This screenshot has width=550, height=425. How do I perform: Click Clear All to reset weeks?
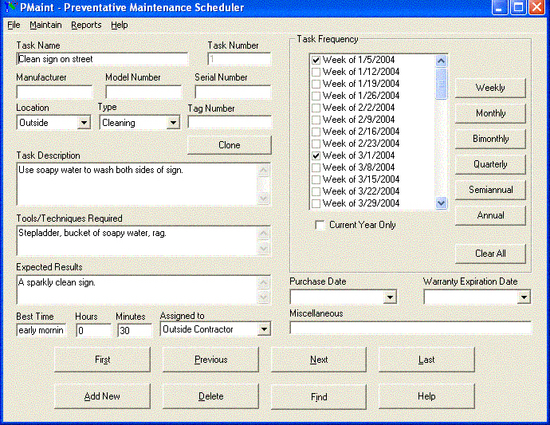click(490, 254)
